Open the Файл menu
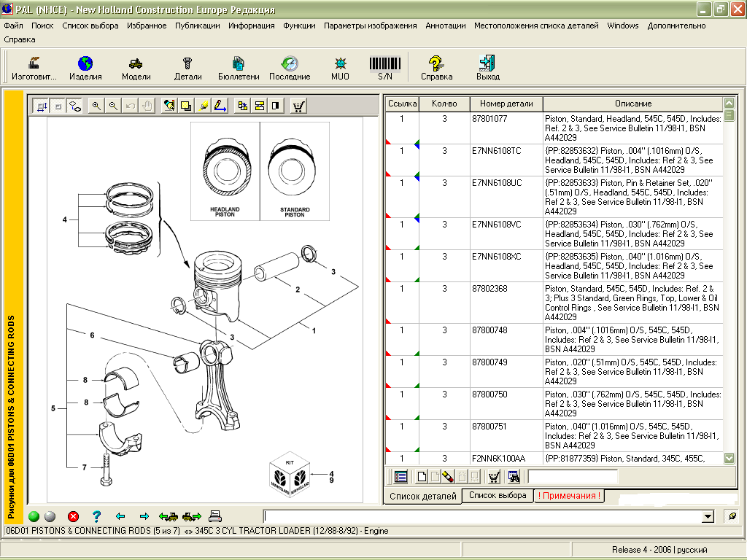 pyautogui.click(x=13, y=26)
